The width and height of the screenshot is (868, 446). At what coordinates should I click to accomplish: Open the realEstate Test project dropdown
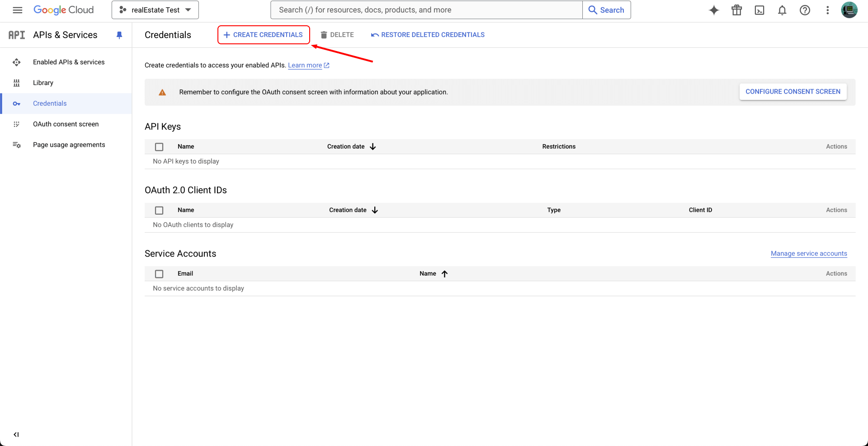155,10
